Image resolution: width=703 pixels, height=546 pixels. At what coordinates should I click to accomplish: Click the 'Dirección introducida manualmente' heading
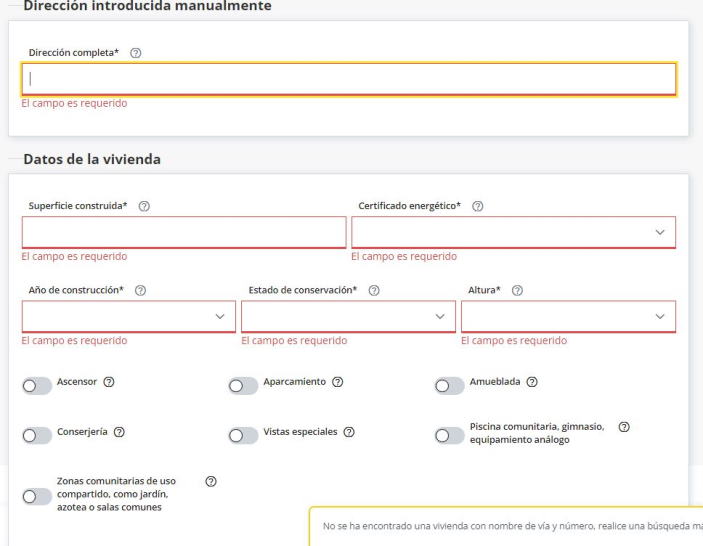coord(148,6)
